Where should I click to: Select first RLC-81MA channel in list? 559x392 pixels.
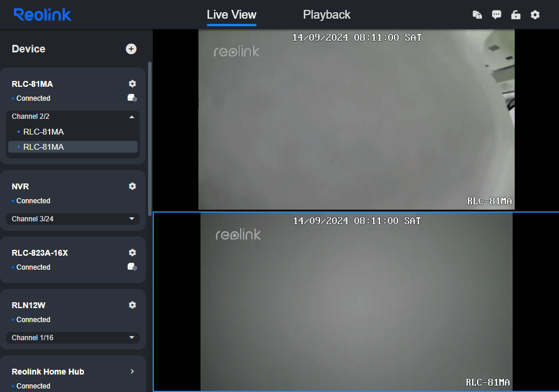point(73,132)
